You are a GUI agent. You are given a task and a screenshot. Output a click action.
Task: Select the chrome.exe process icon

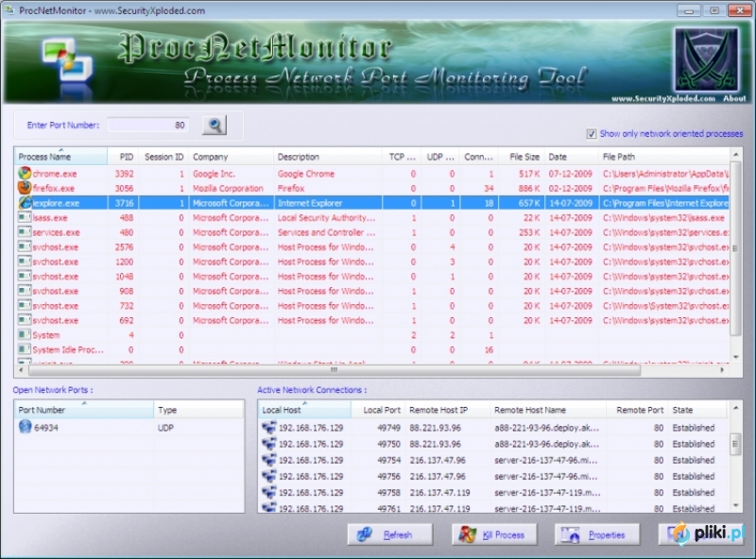[25, 173]
